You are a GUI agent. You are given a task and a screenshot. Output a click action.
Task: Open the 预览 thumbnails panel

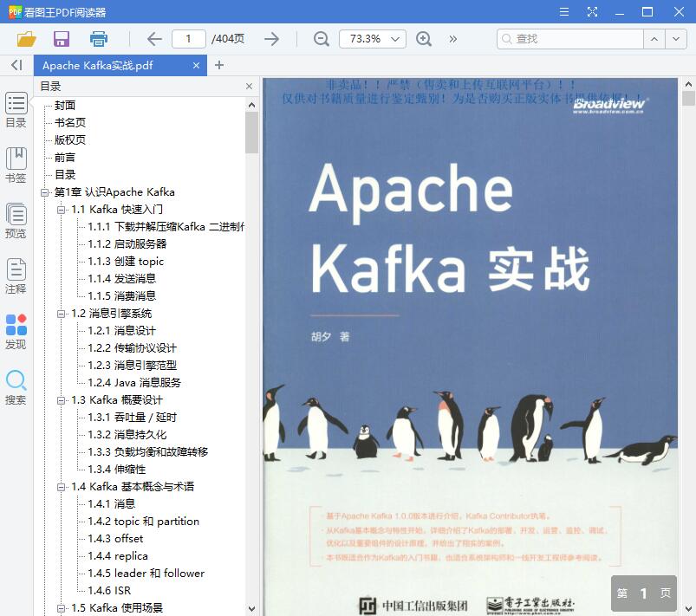16,221
